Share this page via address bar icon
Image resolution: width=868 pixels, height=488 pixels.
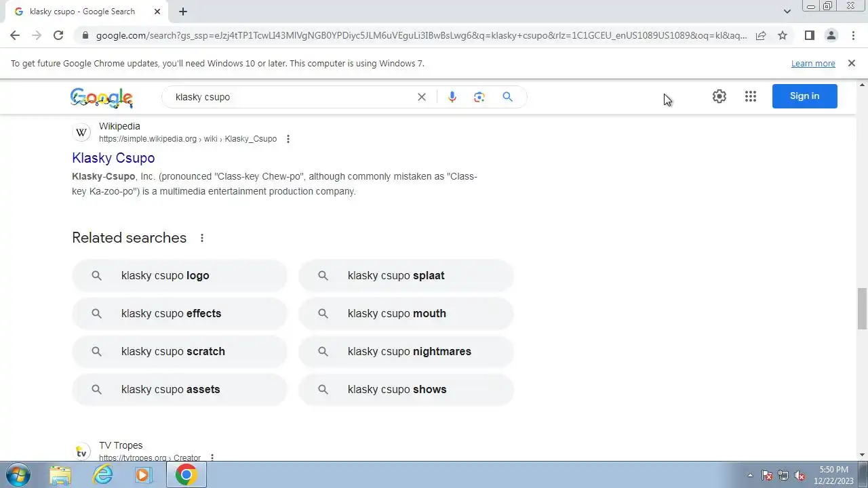[x=761, y=35]
